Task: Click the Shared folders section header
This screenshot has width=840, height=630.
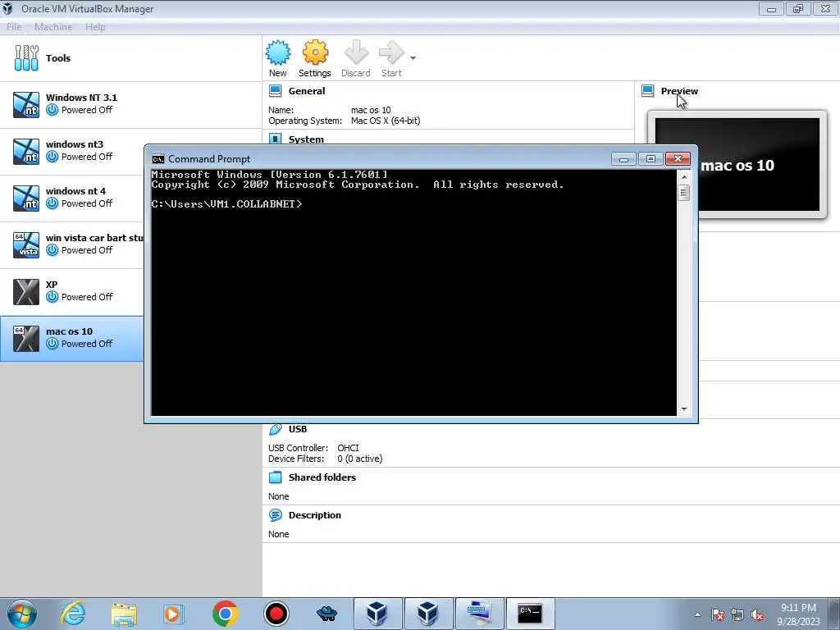Action: click(x=322, y=477)
